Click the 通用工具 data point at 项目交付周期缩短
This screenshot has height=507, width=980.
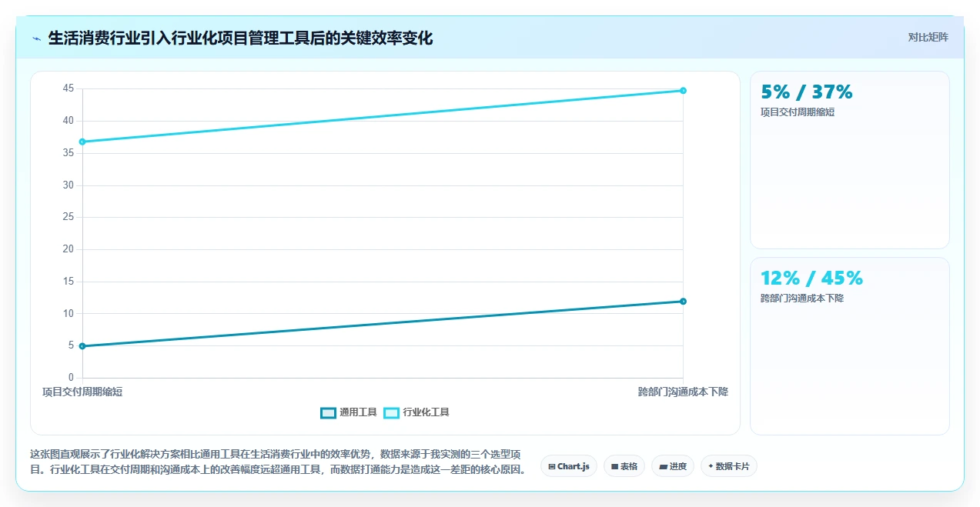[x=82, y=346]
